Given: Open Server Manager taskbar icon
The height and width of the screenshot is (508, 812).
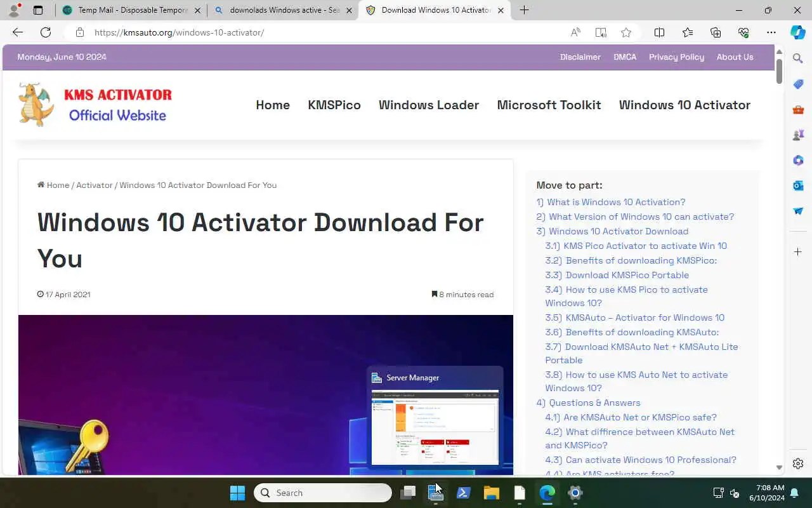Looking at the screenshot, I should coord(436,493).
